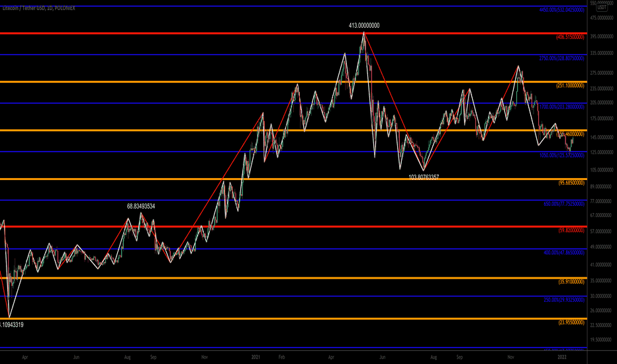Click 35.00000000 on the price axis
617x364 pixels.
(x=602, y=281)
